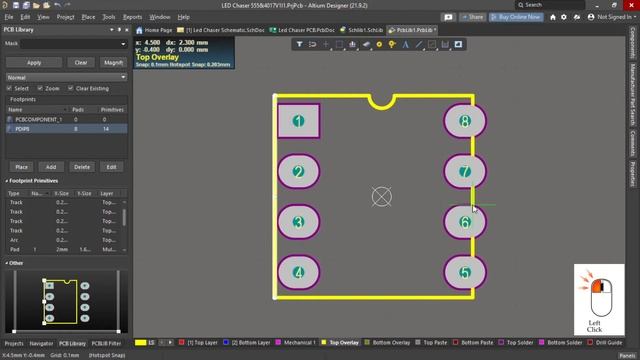Click the Edit footprint button
The width and height of the screenshot is (640, 360).
click(x=111, y=167)
